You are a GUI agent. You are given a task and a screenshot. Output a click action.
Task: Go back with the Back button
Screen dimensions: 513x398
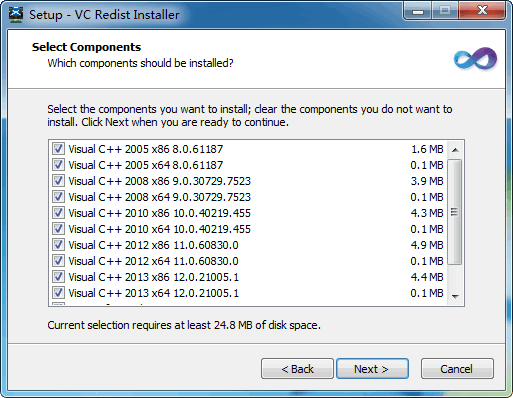point(297,369)
